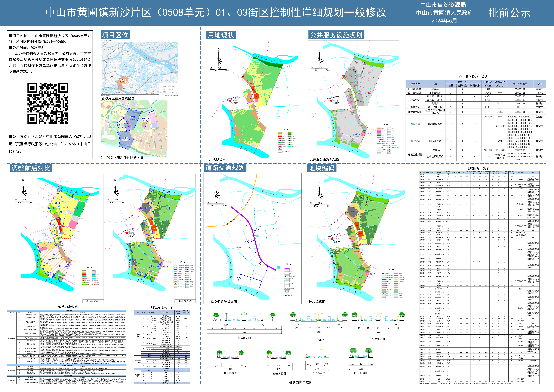Click the 调整前后对比 section header
This screenshot has width=554, height=392.
(x=31, y=168)
